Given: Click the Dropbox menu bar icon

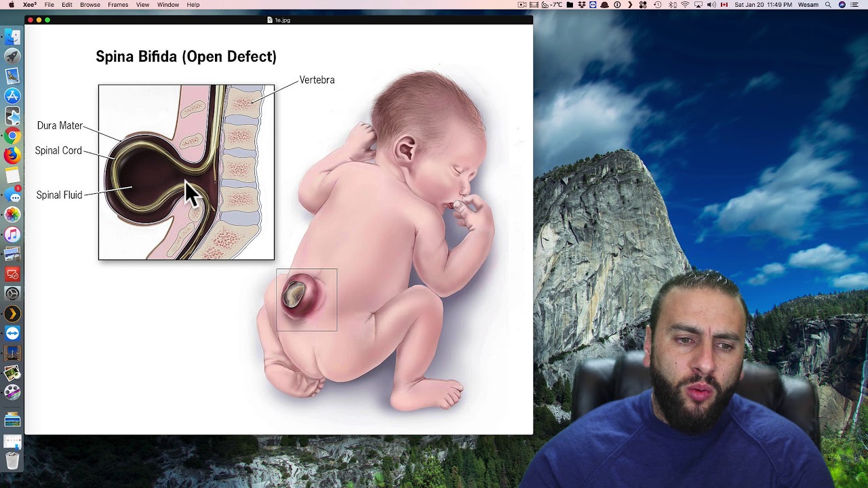Looking at the screenshot, I should click(581, 5).
